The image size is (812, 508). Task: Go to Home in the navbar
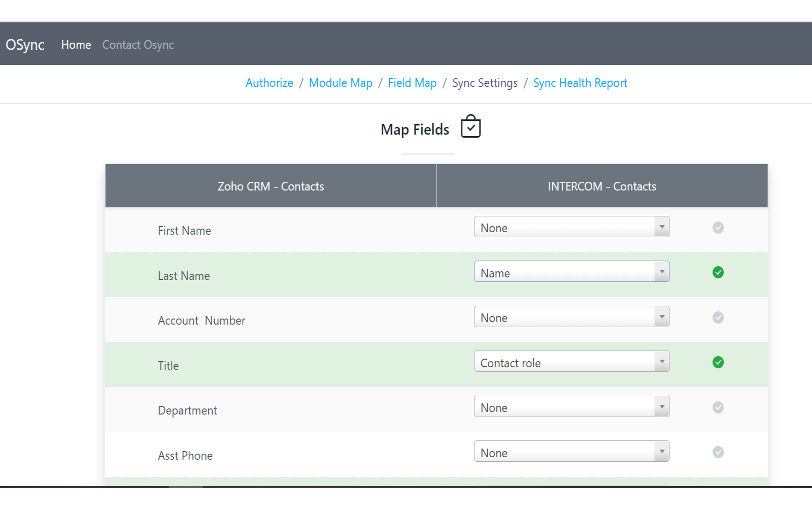[x=76, y=45]
